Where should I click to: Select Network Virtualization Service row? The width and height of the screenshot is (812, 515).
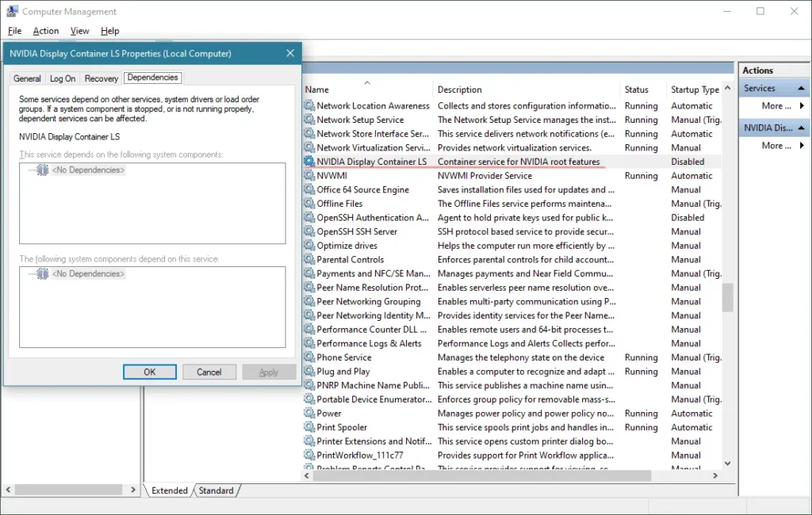point(513,147)
